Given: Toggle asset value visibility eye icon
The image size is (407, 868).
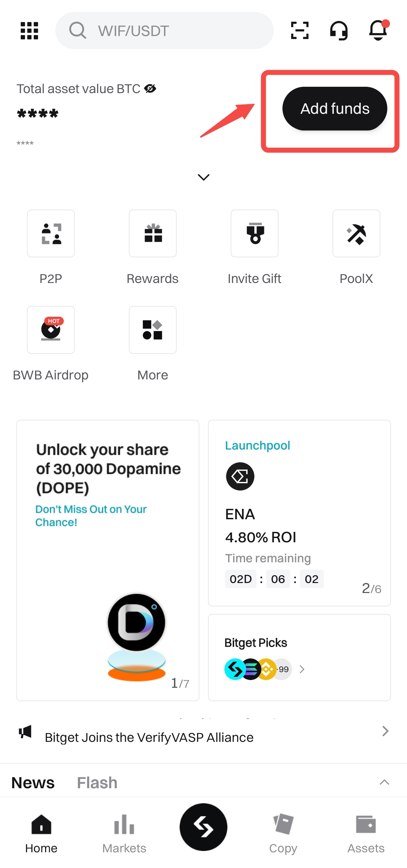Looking at the screenshot, I should (x=150, y=89).
